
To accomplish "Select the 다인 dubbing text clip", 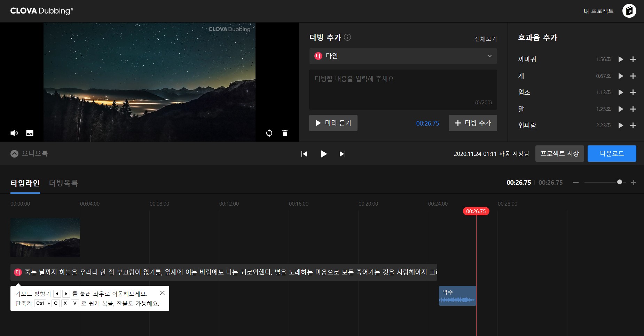I will (224, 272).
